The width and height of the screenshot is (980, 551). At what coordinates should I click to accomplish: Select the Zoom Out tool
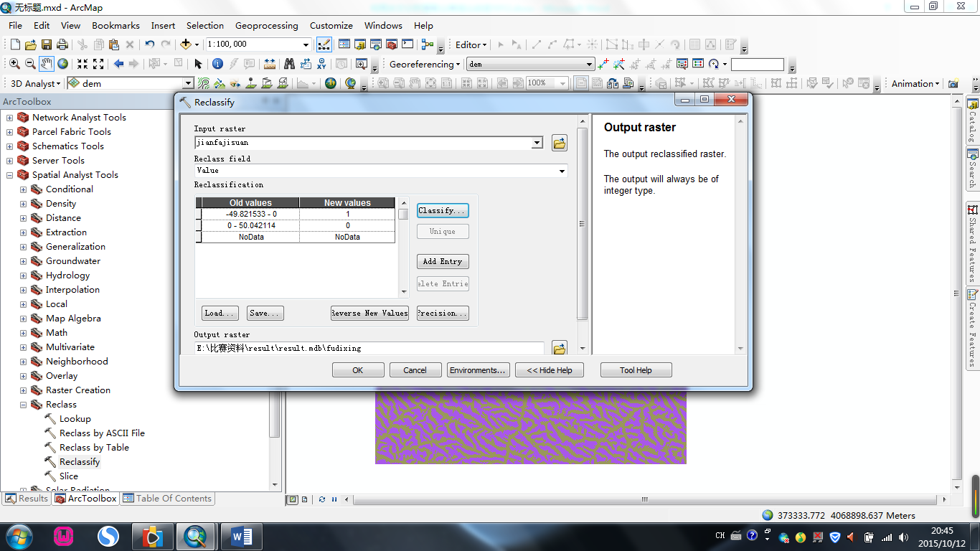(30, 64)
